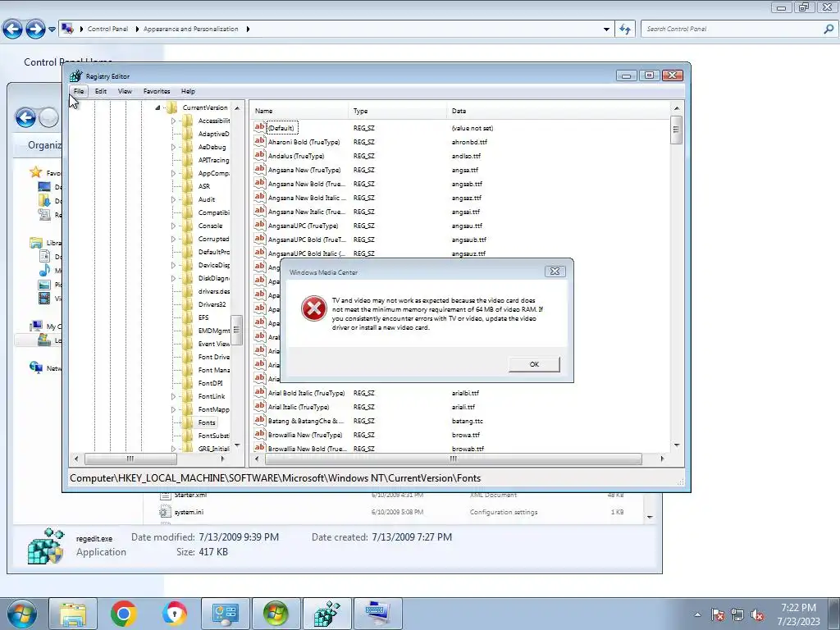Image resolution: width=840 pixels, height=630 pixels.
Task: Expand the Accessibility registry key
Action: point(173,121)
